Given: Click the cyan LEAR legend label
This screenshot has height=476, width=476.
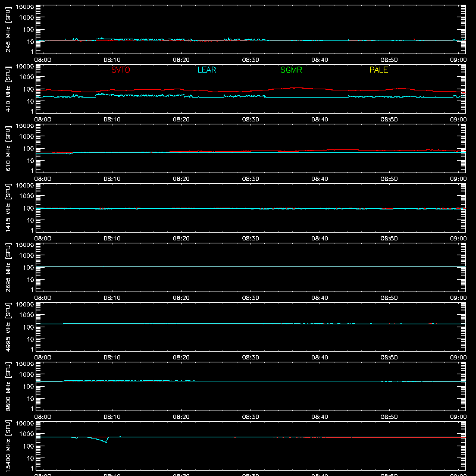Looking at the screenshot, I should click(206, 70).
